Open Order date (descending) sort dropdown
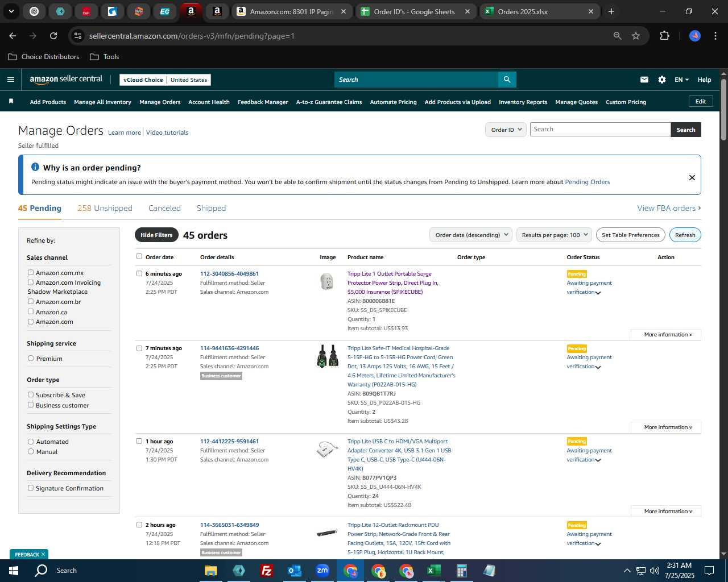 [470, 235]
